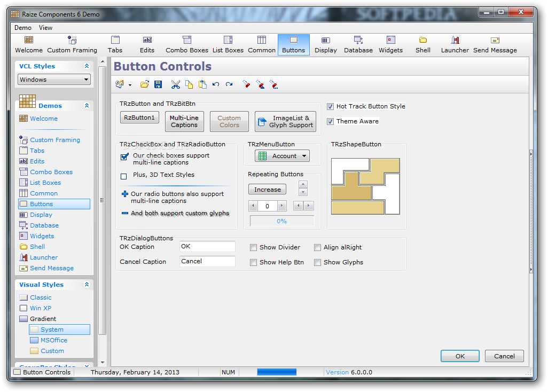Viewport: 548px width, 392px height.
Task: Open Shell demo from the top toolbar
Action: (x=423, y=45)
